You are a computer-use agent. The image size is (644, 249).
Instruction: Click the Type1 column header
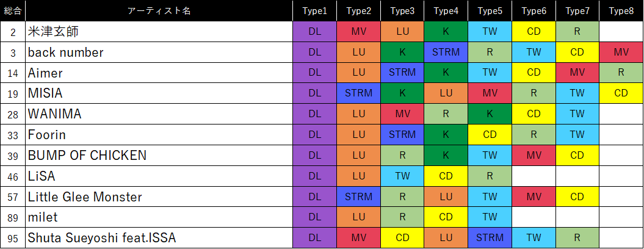click(314, 11)
